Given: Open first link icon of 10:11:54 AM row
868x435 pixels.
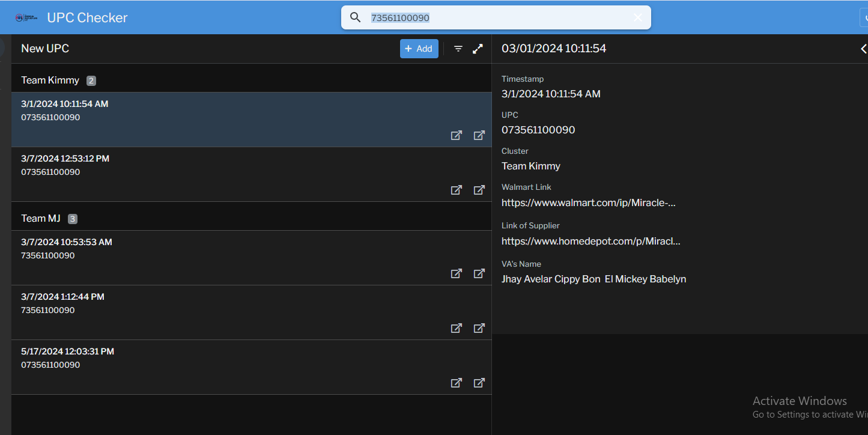Looking at the screenshot, I should click(x=457, y=135).
